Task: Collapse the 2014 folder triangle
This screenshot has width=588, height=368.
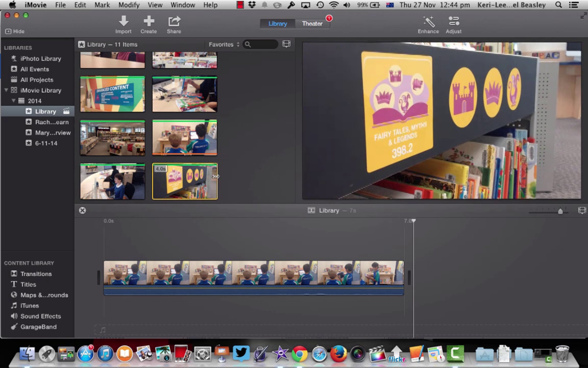Action: coord(14,101)
